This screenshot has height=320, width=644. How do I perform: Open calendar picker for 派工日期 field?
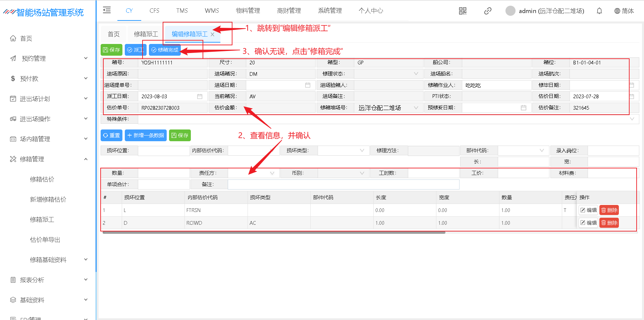click(x=200, y=97)
